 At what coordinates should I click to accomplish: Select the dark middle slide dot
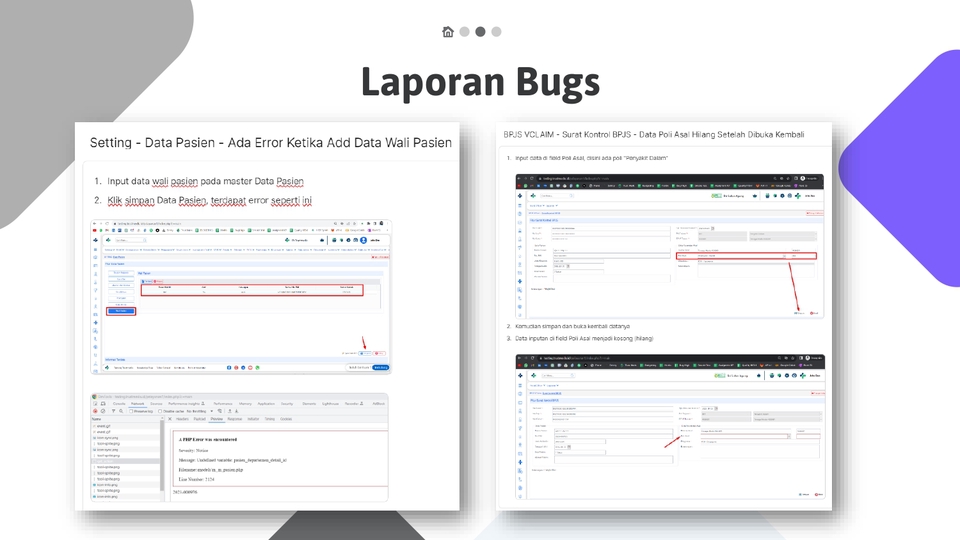[480, 32]
